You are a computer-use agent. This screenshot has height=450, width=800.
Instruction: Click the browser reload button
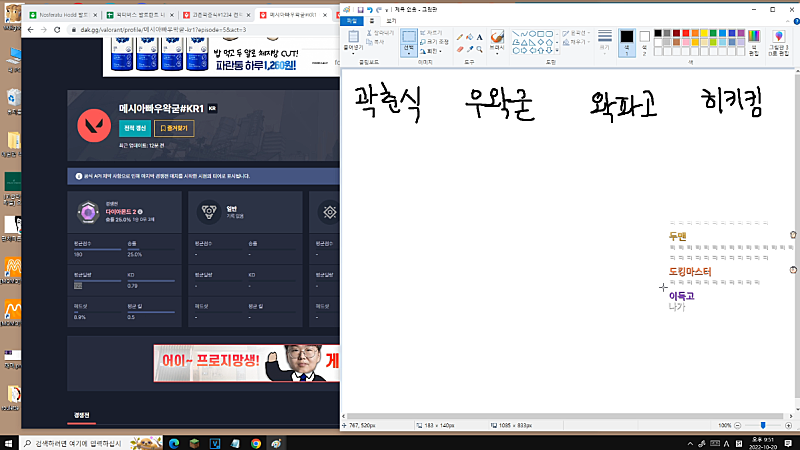(x=59, y=31)
